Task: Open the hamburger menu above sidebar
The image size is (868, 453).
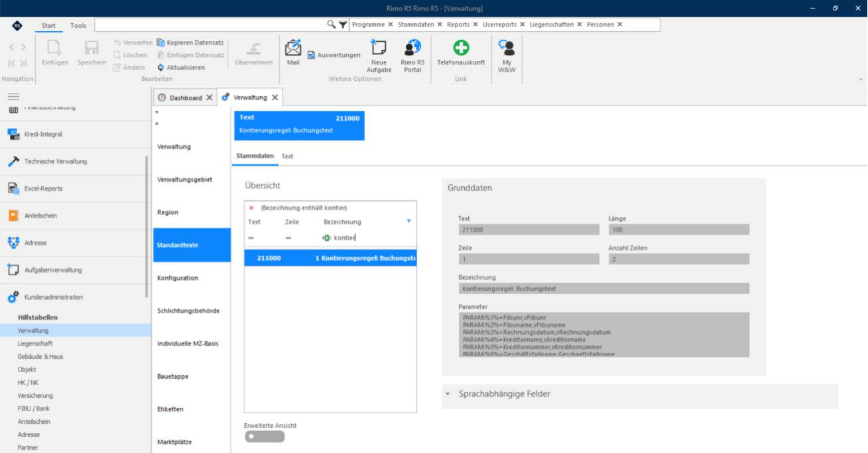Action: (14, 96)
